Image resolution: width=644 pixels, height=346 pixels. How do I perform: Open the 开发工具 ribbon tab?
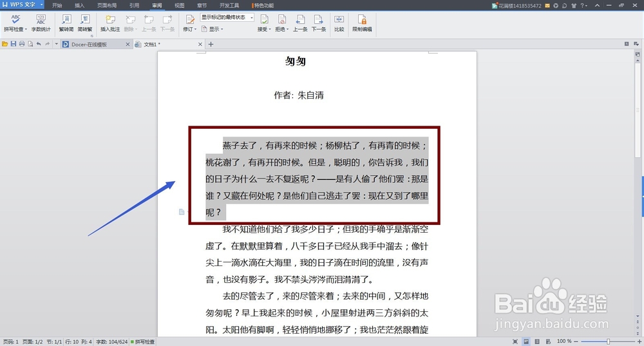click(x=229, y=5)
